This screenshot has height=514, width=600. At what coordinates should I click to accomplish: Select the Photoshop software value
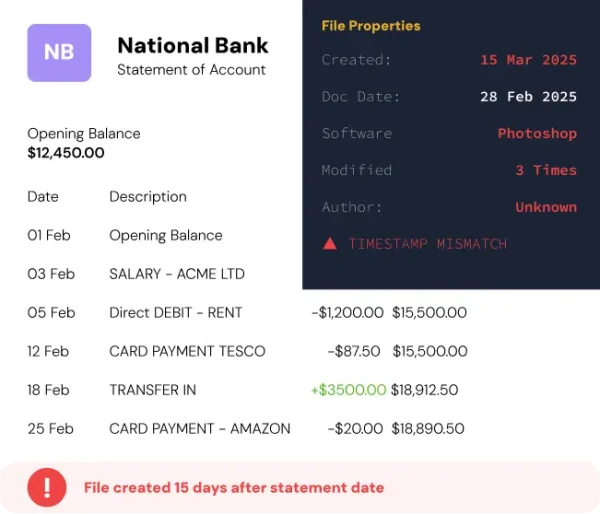(537, 134)
